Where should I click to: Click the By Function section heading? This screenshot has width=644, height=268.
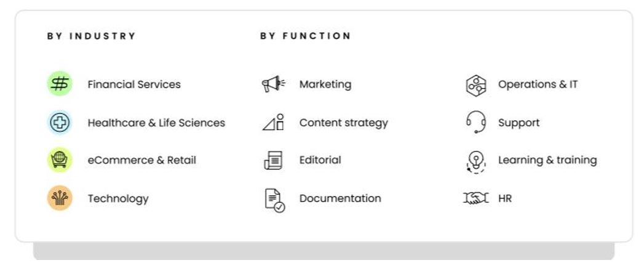tap(305, 36)
